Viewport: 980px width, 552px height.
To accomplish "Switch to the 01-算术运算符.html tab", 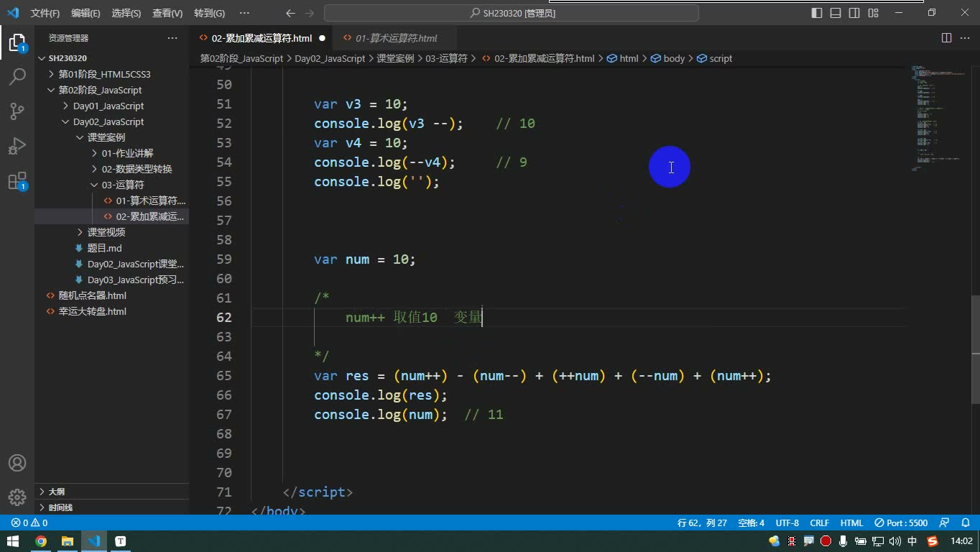I will coord(396,38).
